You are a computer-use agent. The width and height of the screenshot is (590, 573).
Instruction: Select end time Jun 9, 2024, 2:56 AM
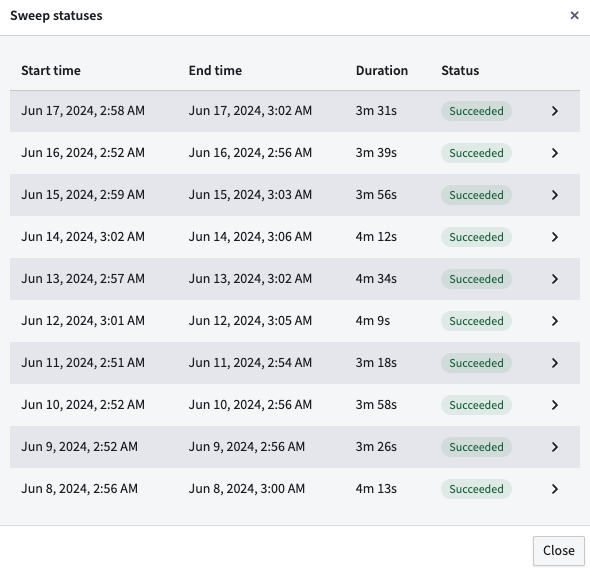tap(247, 447)
